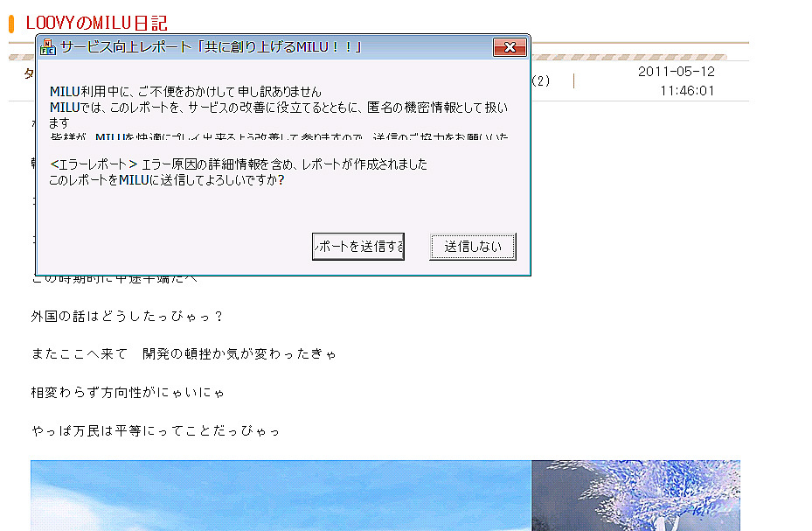Close the サービス向上レポート dialog
This screenshot has width=812, height=531.
click(x=509, y=47)
